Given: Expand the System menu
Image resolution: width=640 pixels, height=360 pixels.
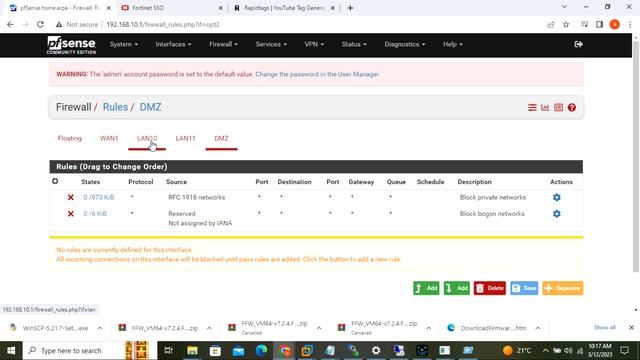Looking at the screenshot, I should coord(124,44).
